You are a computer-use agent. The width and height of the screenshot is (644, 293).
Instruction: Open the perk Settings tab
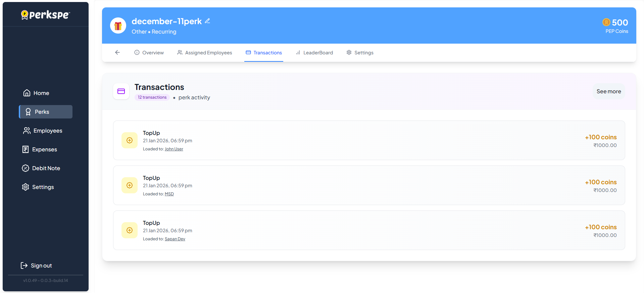pos(360,53)
